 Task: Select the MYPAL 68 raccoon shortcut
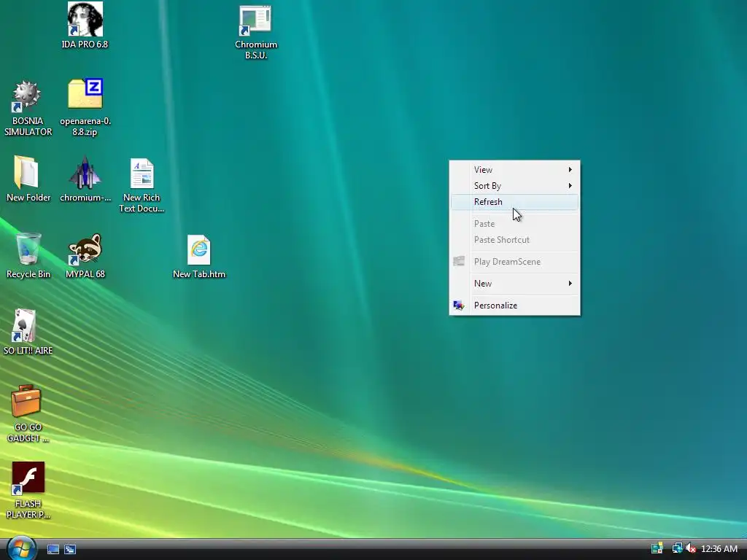coord(85,256)
